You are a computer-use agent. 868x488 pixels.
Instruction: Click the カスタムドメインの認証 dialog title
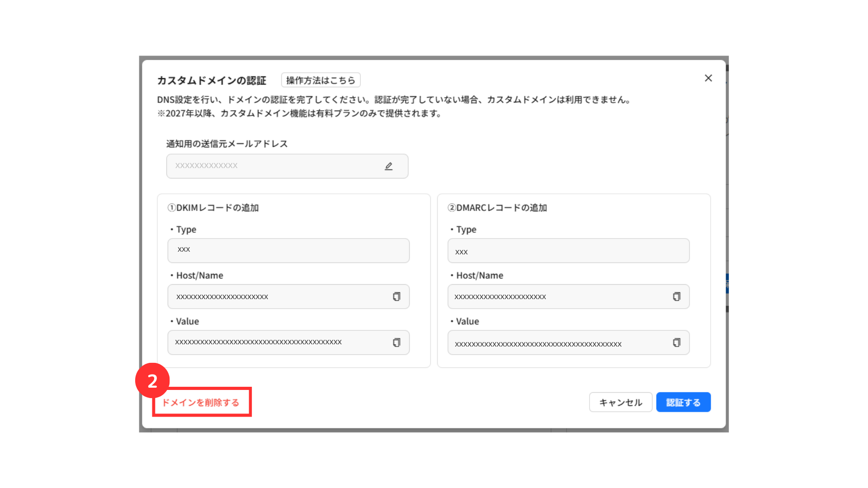coord(211,80)
